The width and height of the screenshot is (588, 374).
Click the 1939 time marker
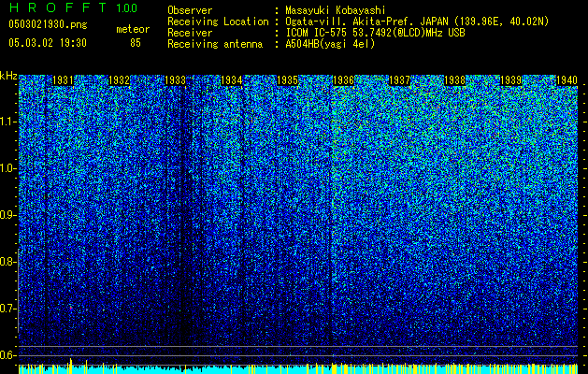(511, 80)
